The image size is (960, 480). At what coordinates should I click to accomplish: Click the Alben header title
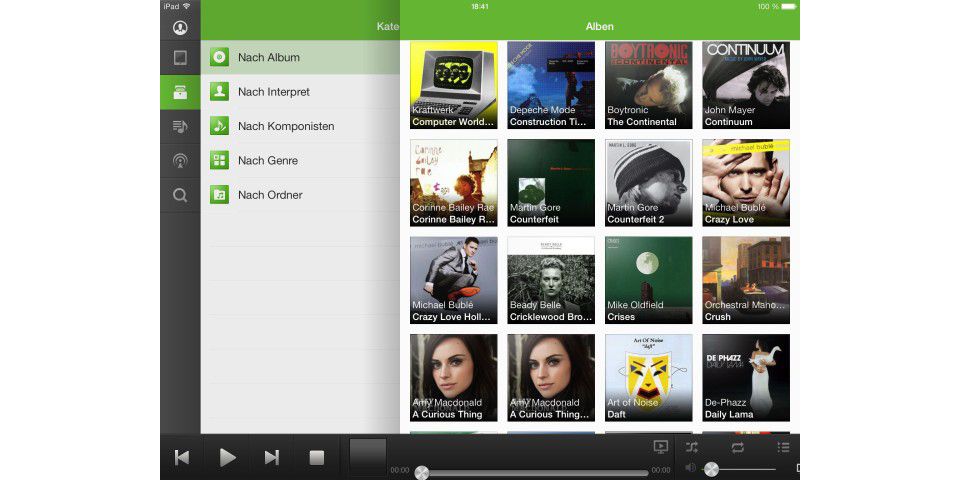click(599, 26)
